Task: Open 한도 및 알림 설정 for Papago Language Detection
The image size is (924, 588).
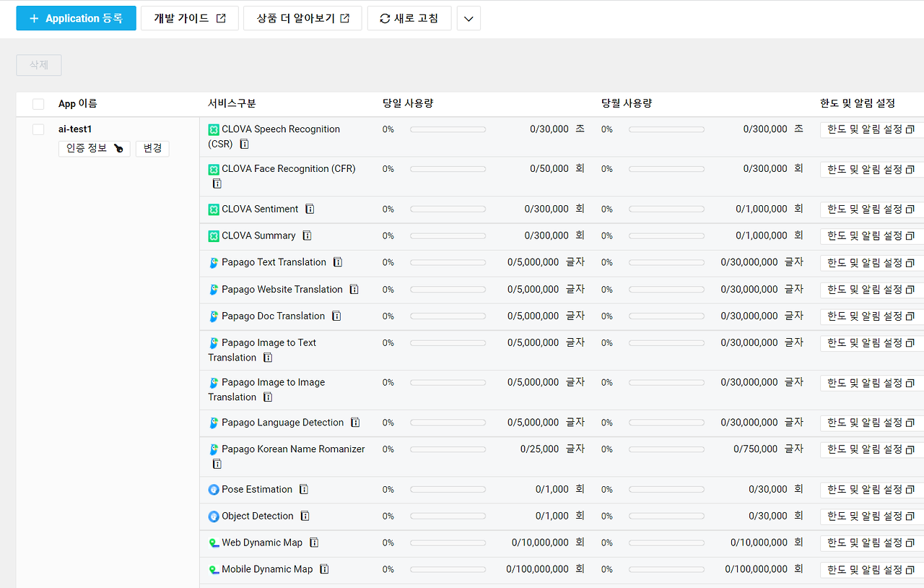Action: pos(872,423)
